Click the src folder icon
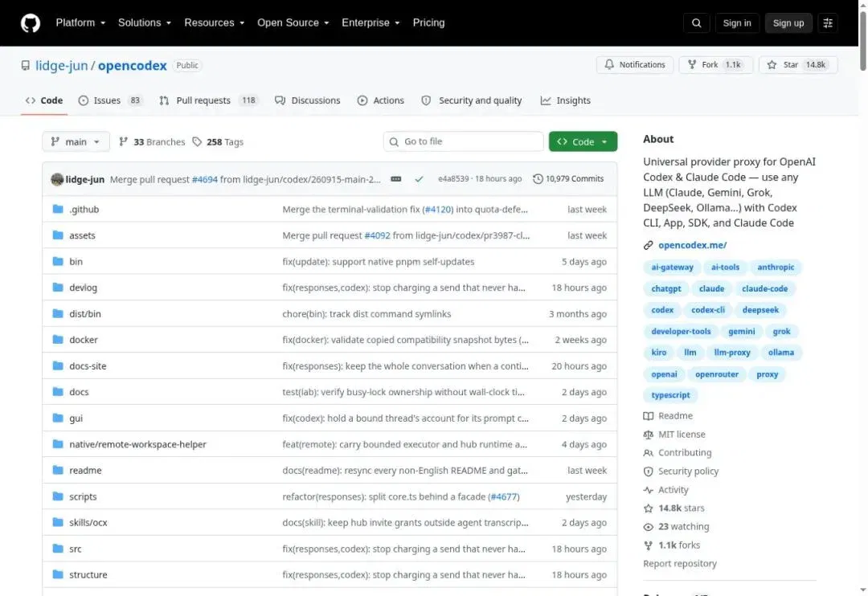 pyautogui.click(x=58, y=549)
